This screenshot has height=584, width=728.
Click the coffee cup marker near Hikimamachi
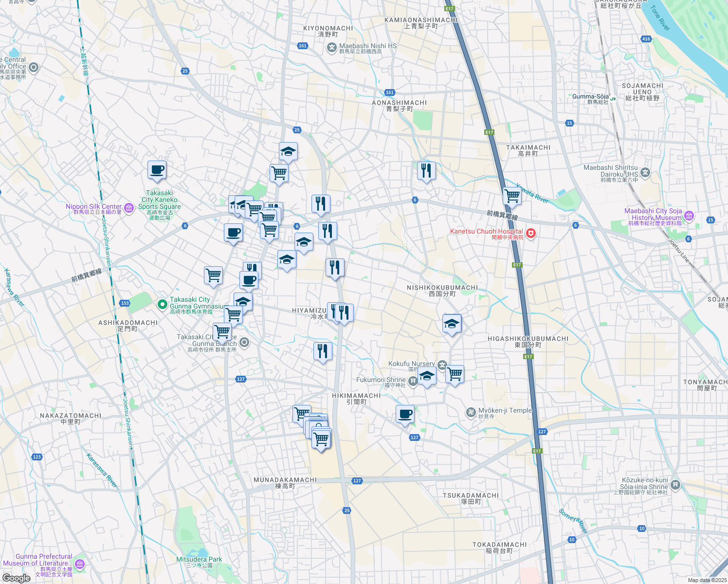[405, 414]
